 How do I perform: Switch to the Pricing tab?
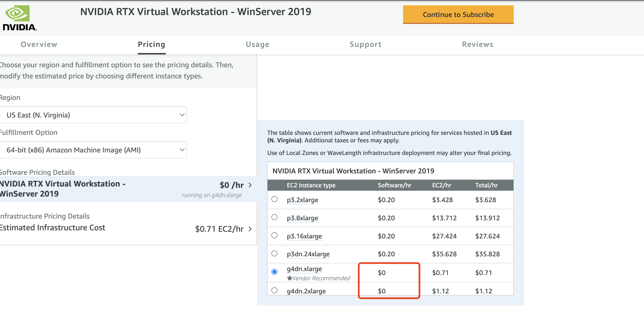coord(152,44)
